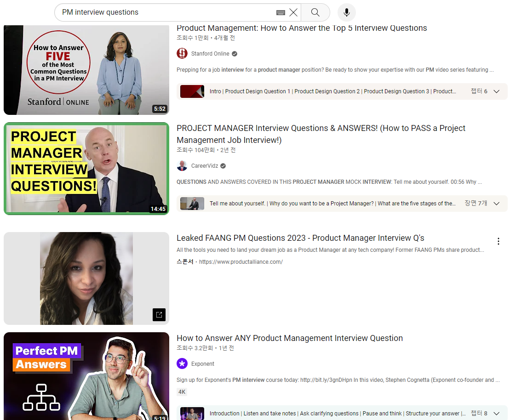The image size is (510, 420).
Task: Click 'All the tools you need' ad description
Action: [x=330, y=250]
